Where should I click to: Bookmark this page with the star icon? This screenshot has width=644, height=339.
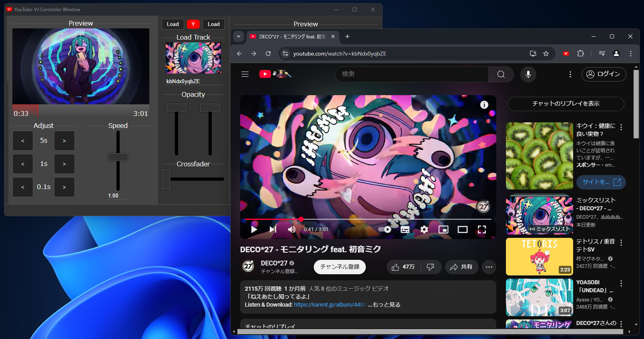coord(546,54)
